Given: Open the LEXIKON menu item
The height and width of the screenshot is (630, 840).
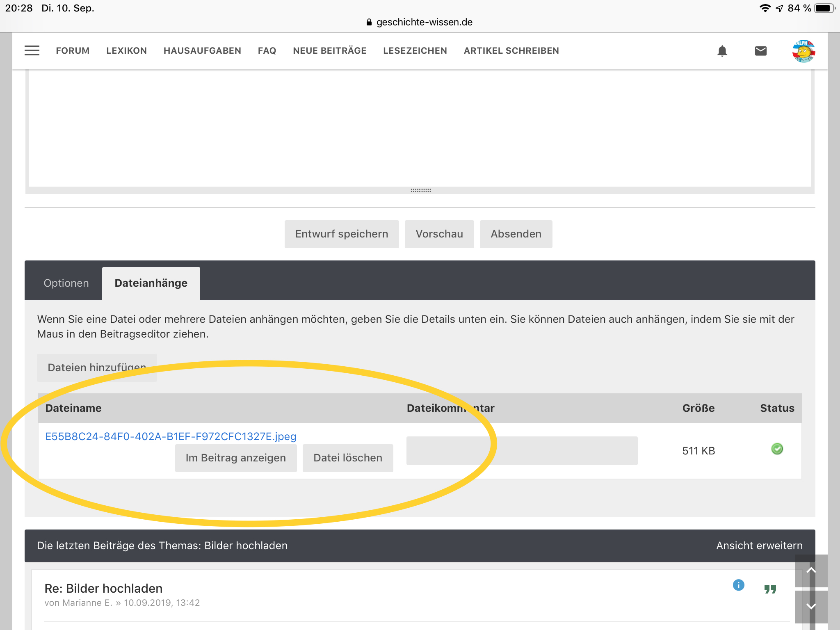Looking at the screenshot, I should click(126, 51).
